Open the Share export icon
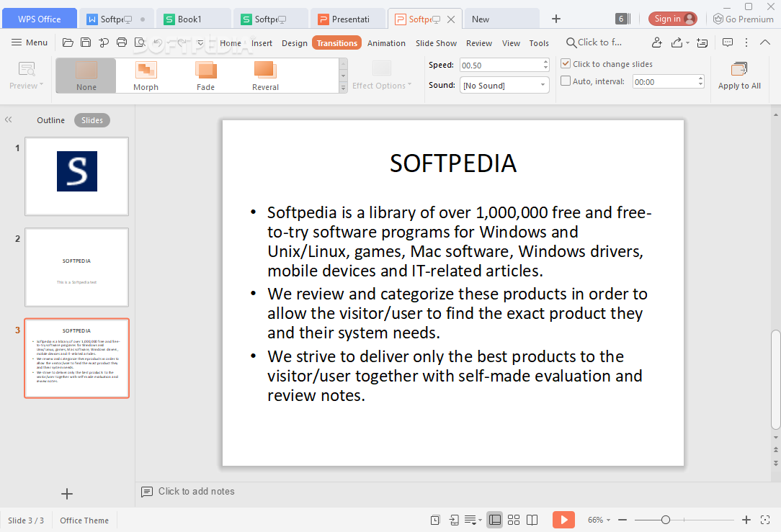 [677, 42]
